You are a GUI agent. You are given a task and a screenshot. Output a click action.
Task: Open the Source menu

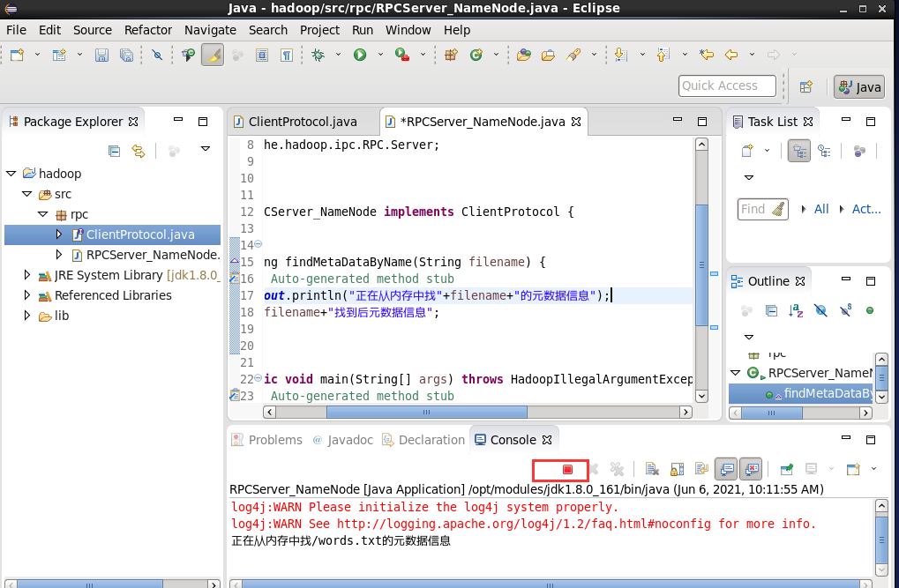coord(93,30)
